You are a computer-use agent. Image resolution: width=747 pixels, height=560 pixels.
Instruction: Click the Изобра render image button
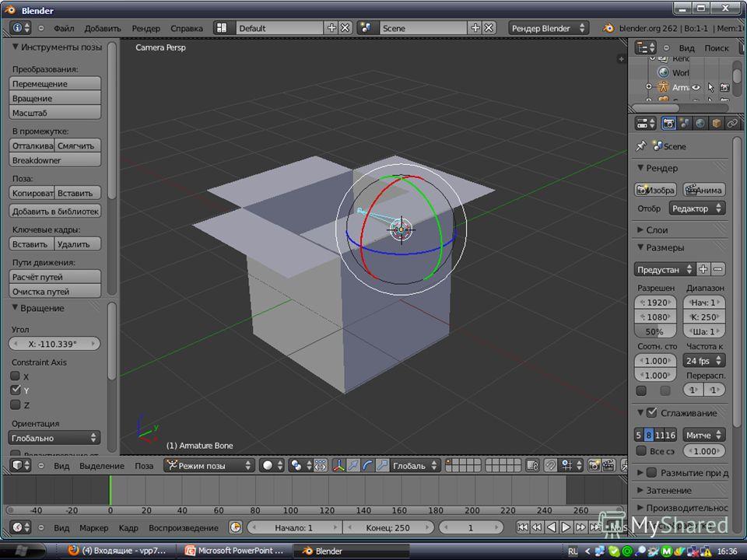[x=655, y=190]
